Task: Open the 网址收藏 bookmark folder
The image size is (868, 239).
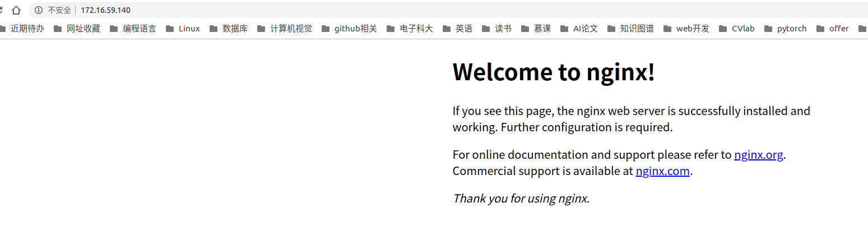Action: pos(77,29)
